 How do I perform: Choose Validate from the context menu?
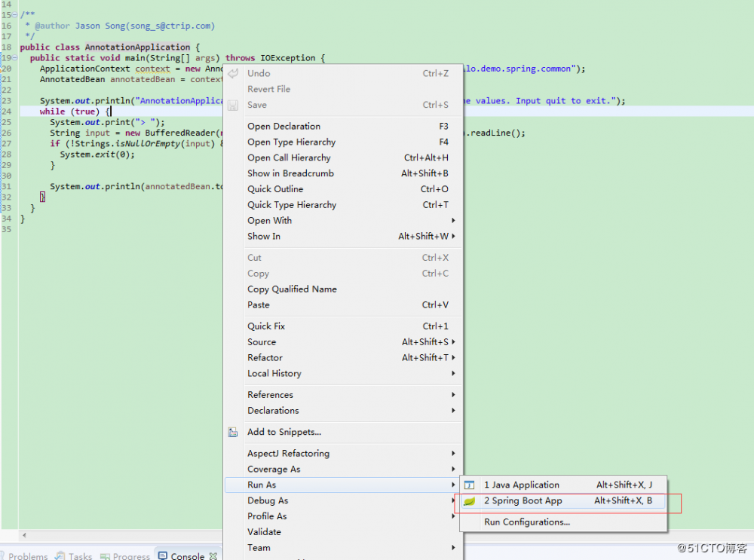(x=342, y=532)
